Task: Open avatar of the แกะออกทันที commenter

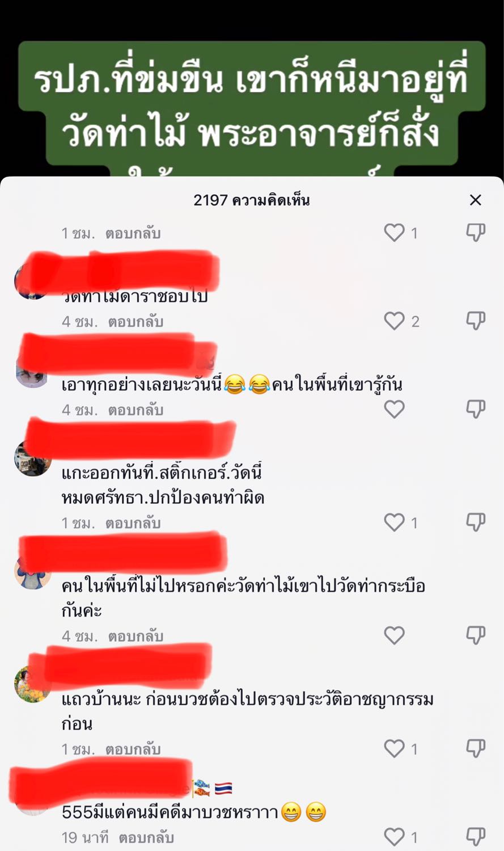Action: 32,458
